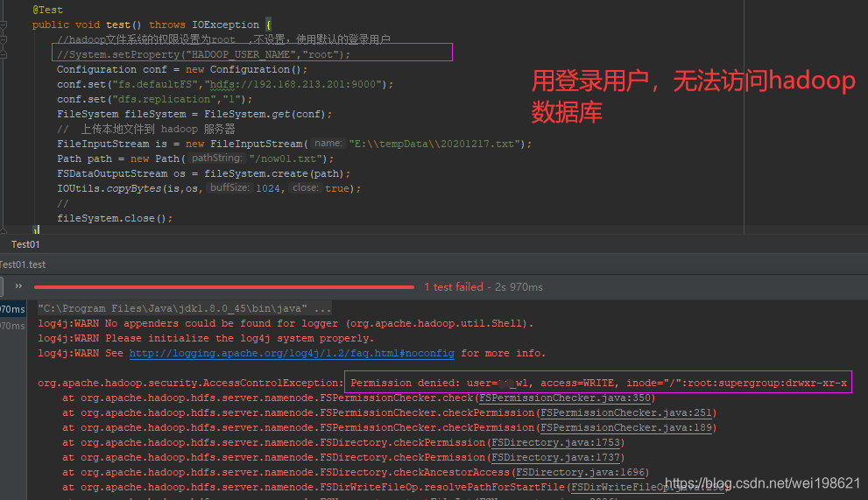This screenshot has height=500, width=868.
Task: Click the "/now01.txt" path string
Action: (x=286, y=158)
